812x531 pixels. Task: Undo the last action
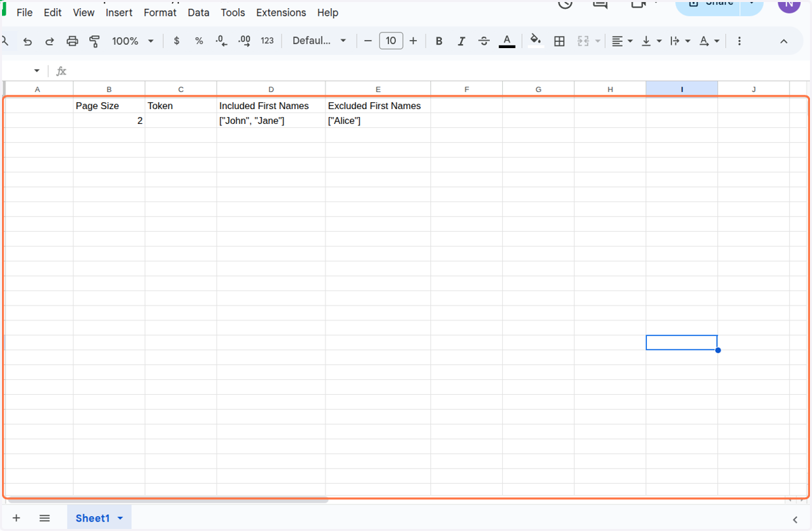(28, 41)
